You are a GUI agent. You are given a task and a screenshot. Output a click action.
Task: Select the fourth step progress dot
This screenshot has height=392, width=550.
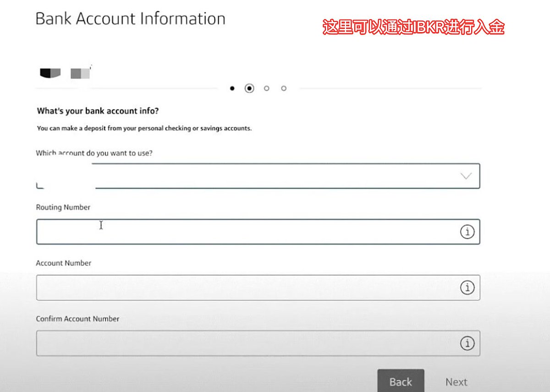[284, 88]
